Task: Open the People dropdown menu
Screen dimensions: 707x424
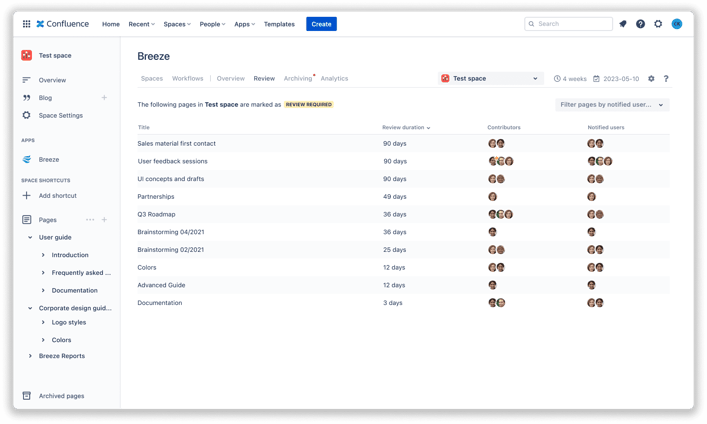Action: [212, 24]
